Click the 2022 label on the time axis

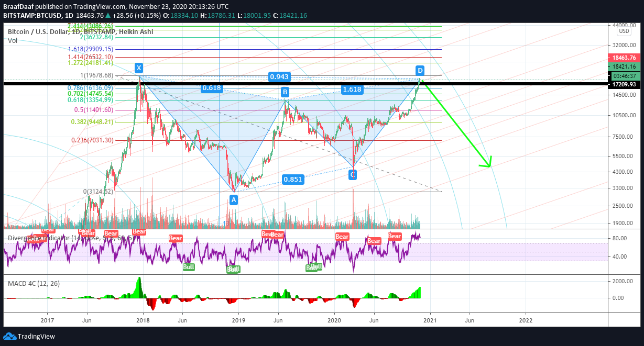point(526,319)
